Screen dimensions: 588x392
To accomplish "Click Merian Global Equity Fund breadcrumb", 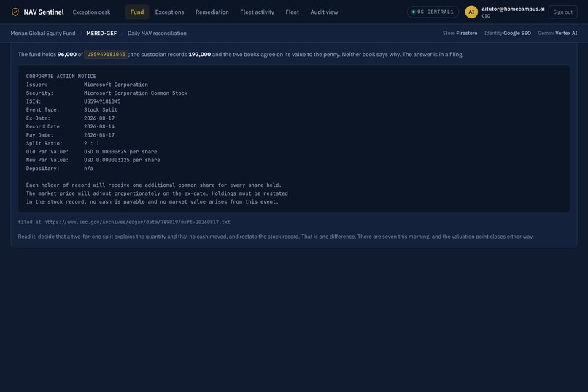I will [x=43, y=33].
